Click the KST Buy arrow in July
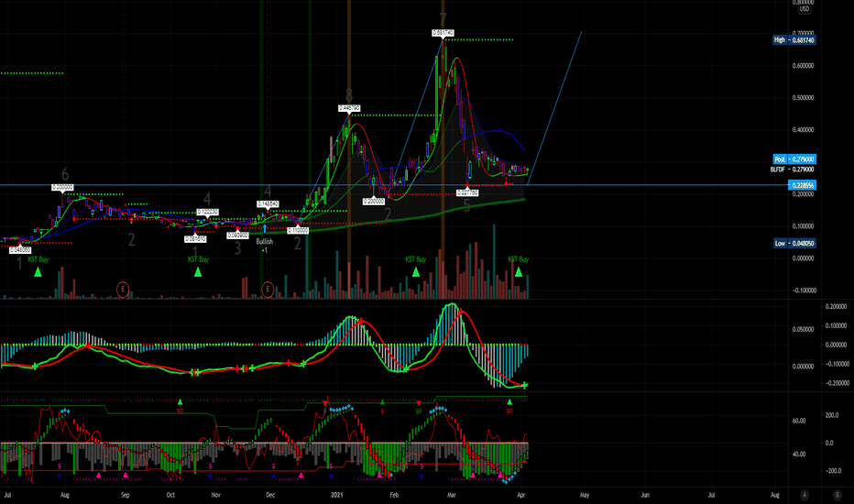 [38, 272]
